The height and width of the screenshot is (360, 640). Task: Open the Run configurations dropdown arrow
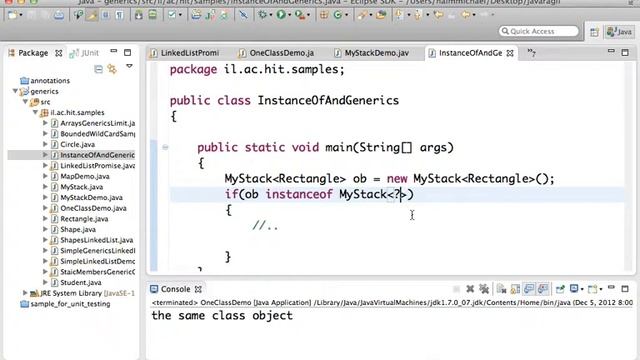289,15
